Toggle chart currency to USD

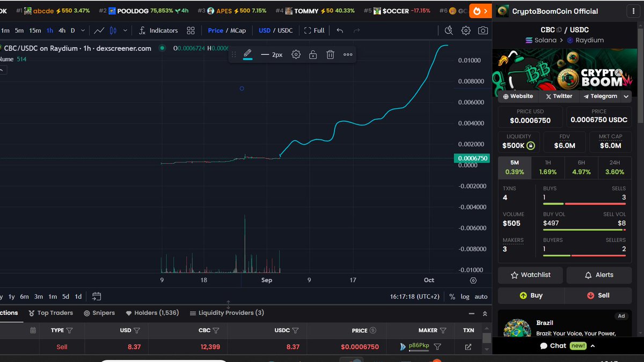(x=265, y=31)
